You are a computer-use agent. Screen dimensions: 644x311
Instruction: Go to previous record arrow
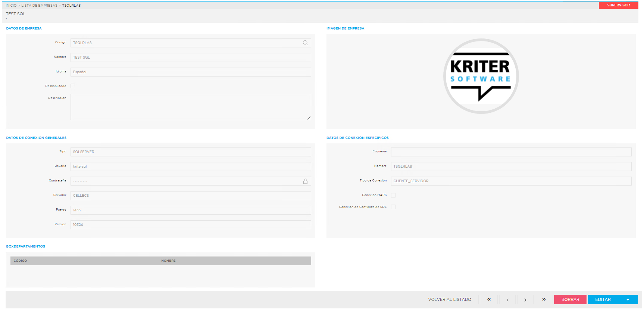(x=507, y=299)
